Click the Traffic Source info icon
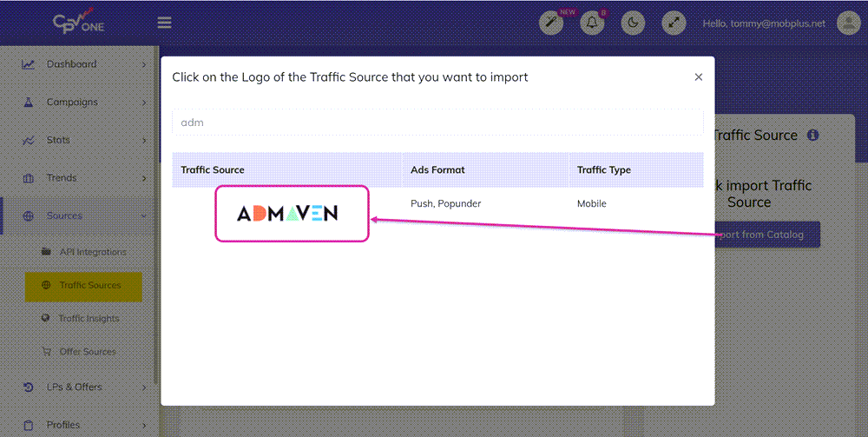This screenshot has width=868, height=437. tap(812, 135)
